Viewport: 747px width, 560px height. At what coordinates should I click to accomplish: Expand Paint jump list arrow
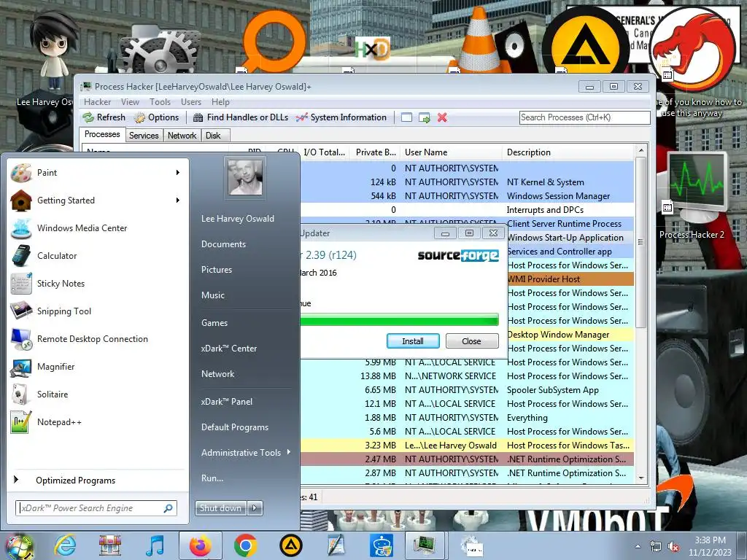tap(178, 172)
